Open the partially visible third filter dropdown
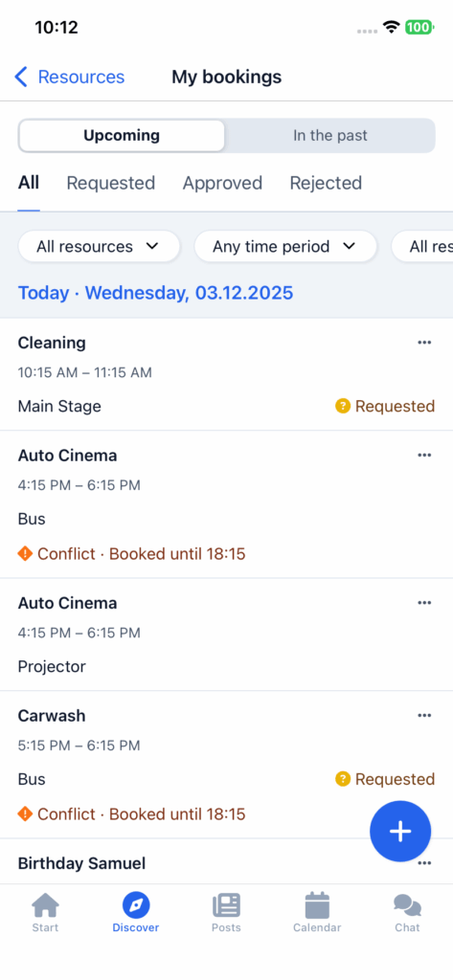Image resolution: width=453 pixels, height=980 pixels. pyautogui.click(x=422, y=246)
